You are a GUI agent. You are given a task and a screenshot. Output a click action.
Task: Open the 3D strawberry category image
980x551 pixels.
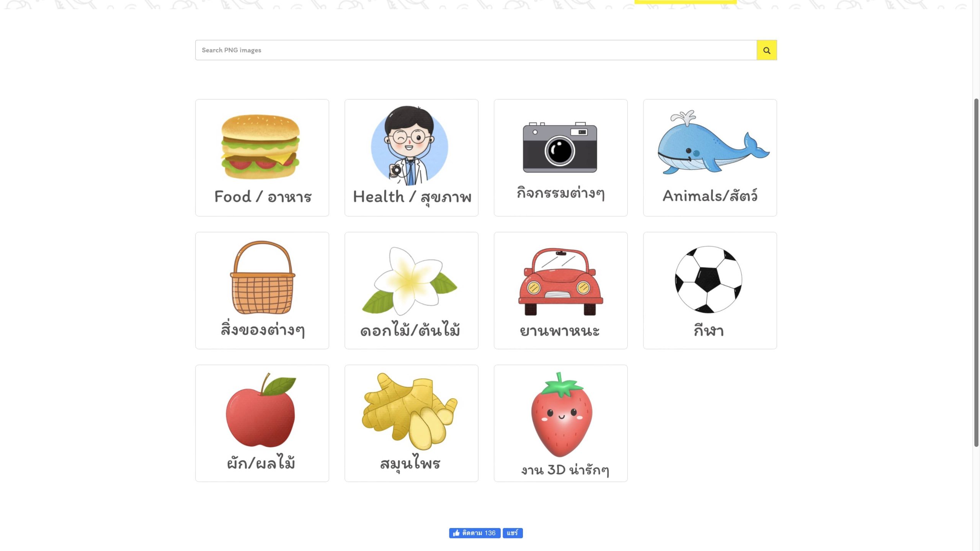[561, 415]
